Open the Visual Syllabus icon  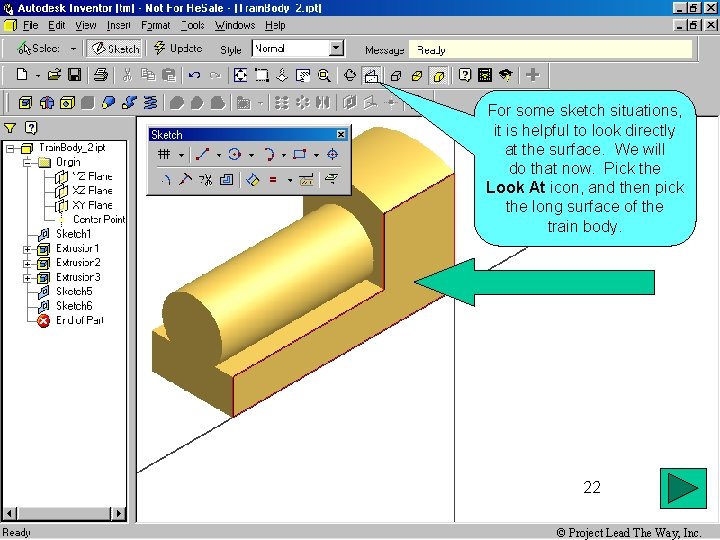coord(485,75)
